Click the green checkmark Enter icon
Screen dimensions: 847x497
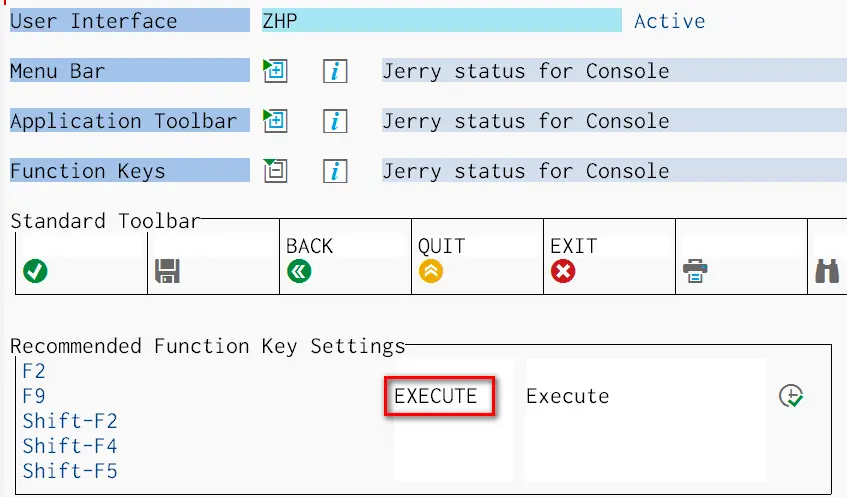(x=35, y=271)
